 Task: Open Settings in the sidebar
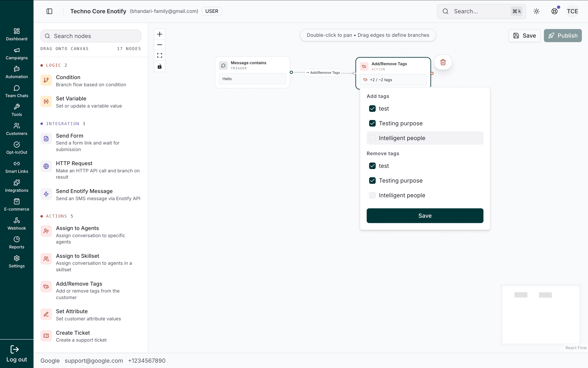[17, 262]
